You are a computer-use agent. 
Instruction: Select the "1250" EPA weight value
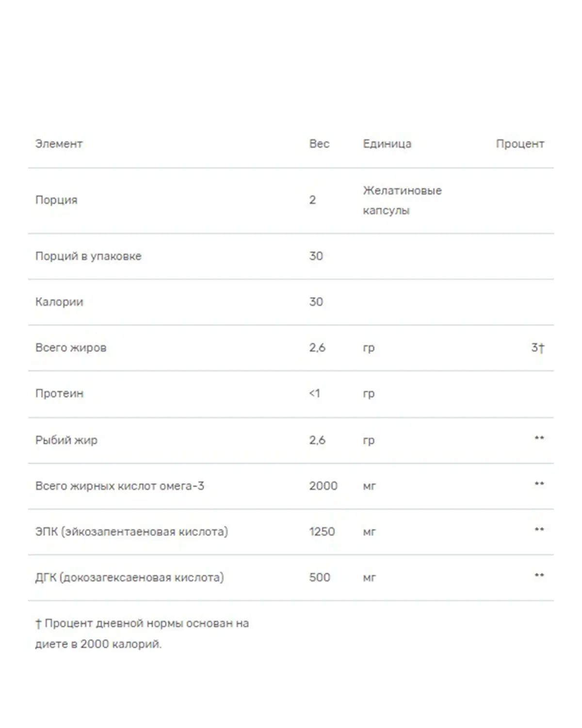click(322, 531)
